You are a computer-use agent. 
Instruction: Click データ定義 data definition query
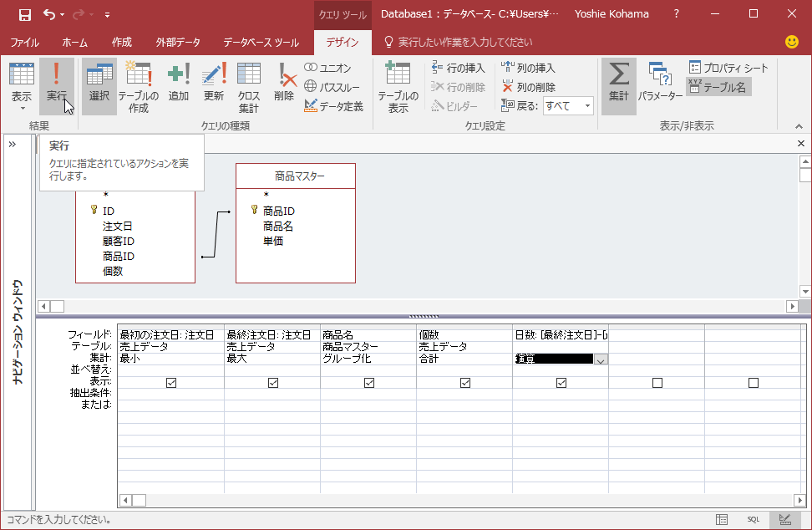point(334,106)
